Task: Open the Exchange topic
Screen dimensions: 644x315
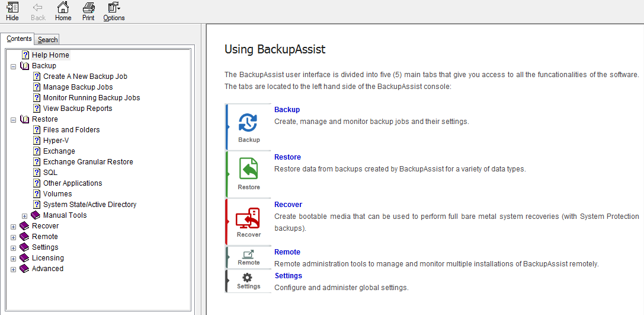Action: (59, 151)
